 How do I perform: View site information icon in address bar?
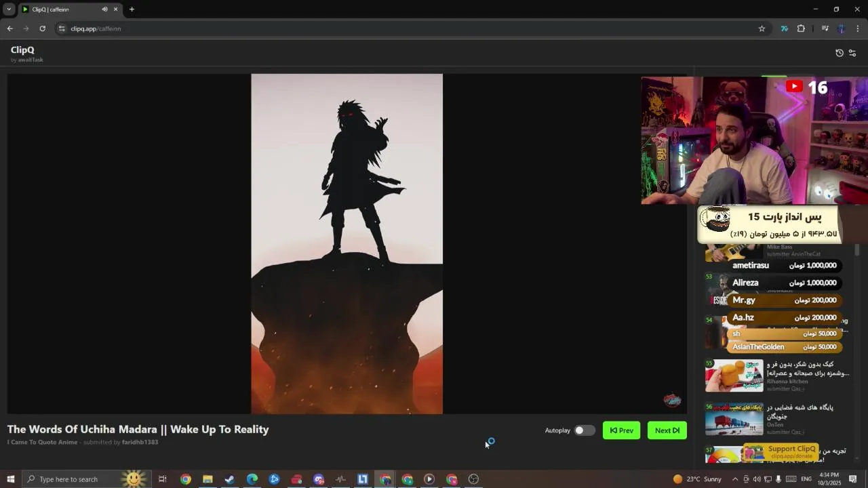[x=62, y=28]
